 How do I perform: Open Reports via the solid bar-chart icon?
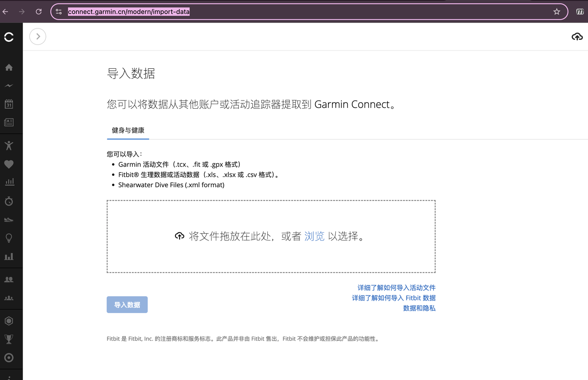pos(9,257)
